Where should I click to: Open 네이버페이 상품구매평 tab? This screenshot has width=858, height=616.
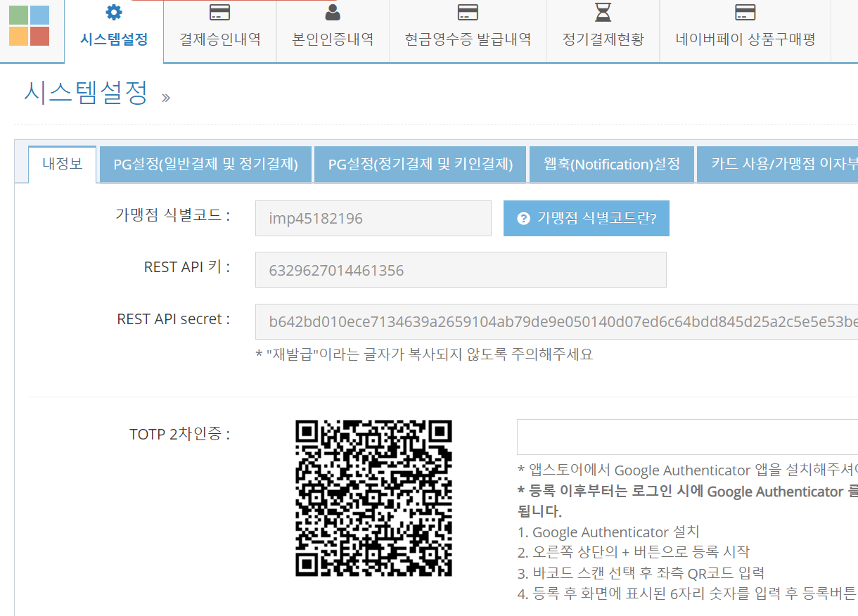click(745, 32)
